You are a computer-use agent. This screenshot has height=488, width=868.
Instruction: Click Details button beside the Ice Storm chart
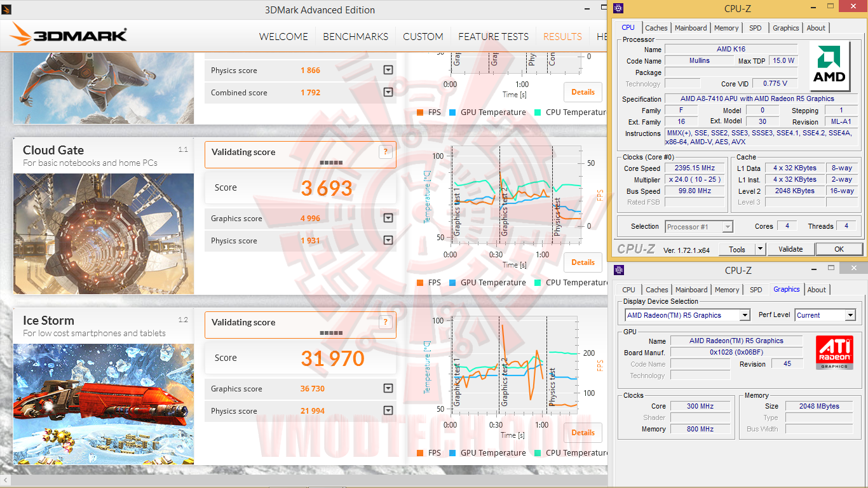click(583, 433)
